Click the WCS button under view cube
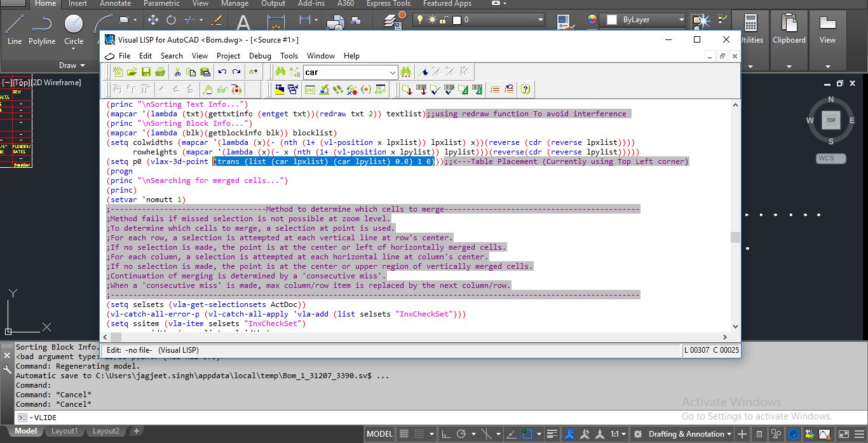Image resolution: width=868 pixels, height=443 pixels. (x=831, y=158)
